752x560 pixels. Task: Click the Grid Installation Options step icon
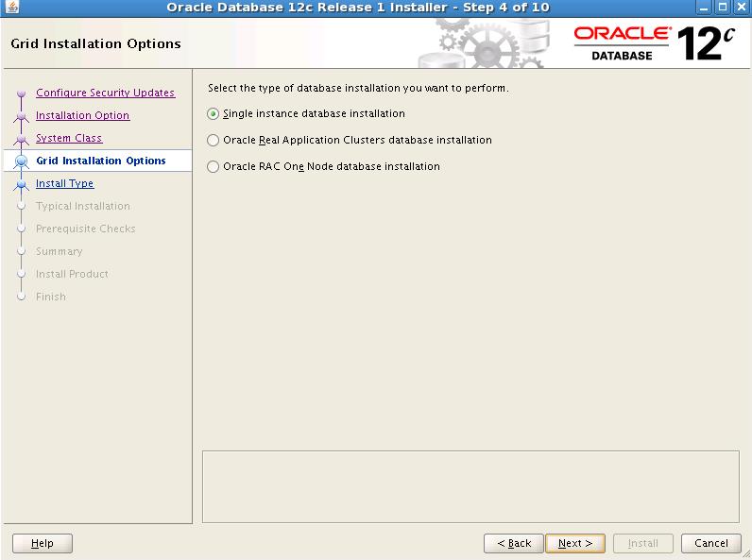(x=21, y=161)
